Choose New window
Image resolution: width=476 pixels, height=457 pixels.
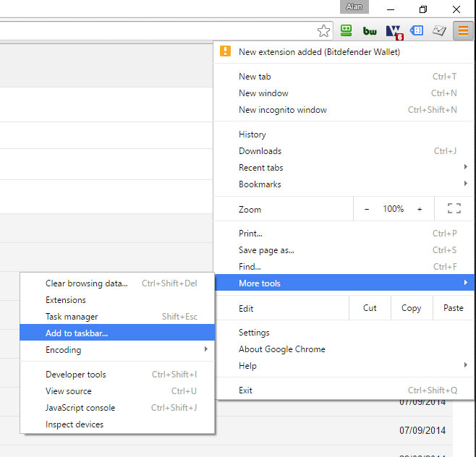(344, 93)
